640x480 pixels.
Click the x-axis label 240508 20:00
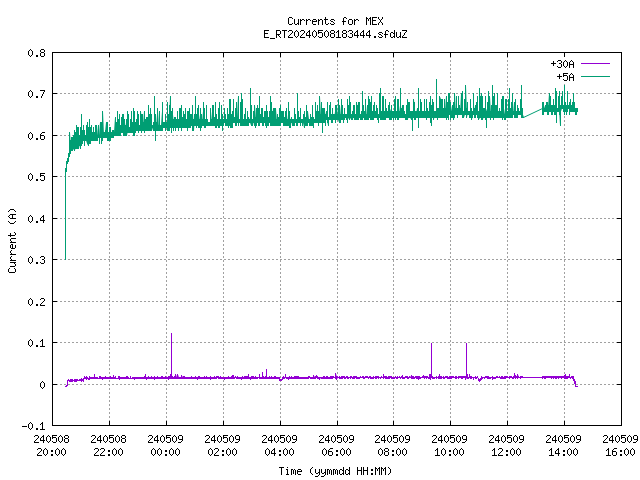click(x=51, y=445)
